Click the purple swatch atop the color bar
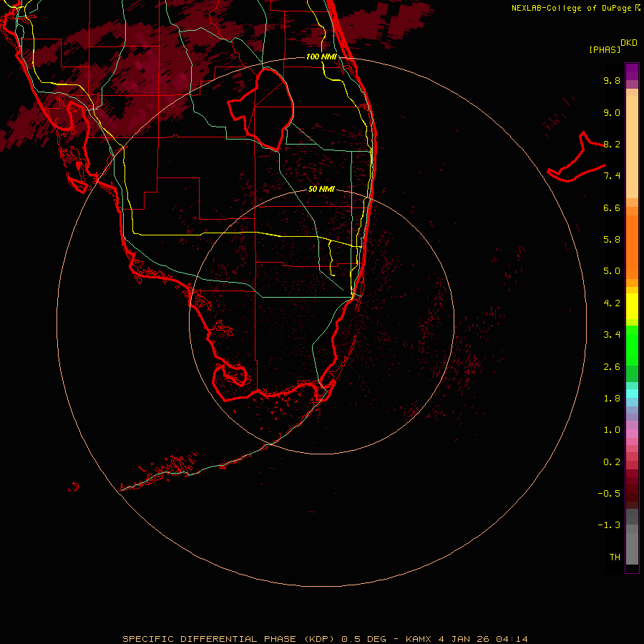The width and height of the screenshot is (644, 644). [x=632, y=72]
